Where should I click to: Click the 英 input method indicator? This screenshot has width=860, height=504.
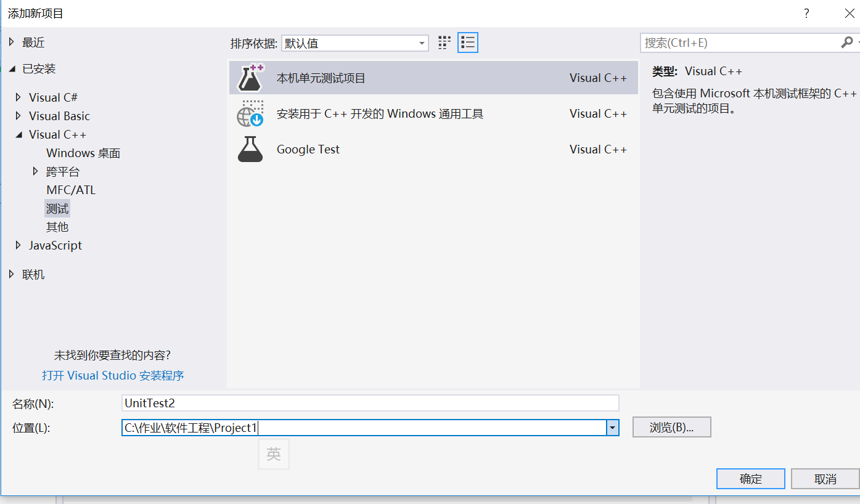pyautogui.click(x=274, y=454)
